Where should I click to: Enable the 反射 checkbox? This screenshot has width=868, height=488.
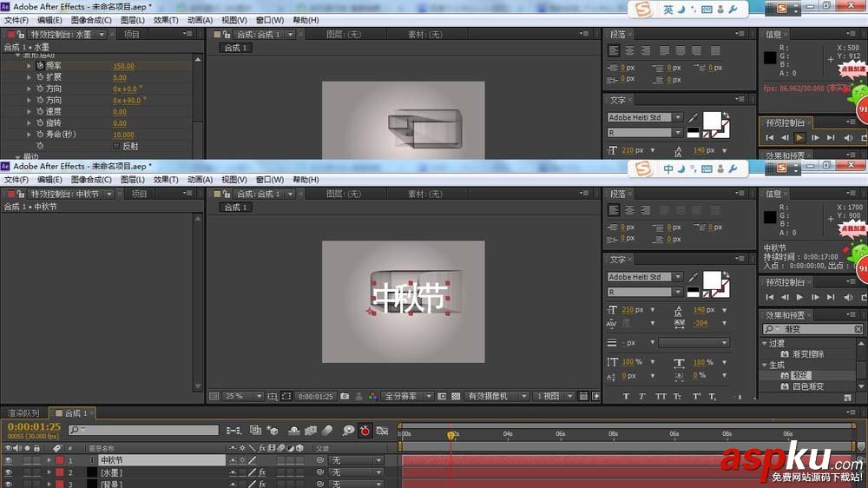coord(117,146)
